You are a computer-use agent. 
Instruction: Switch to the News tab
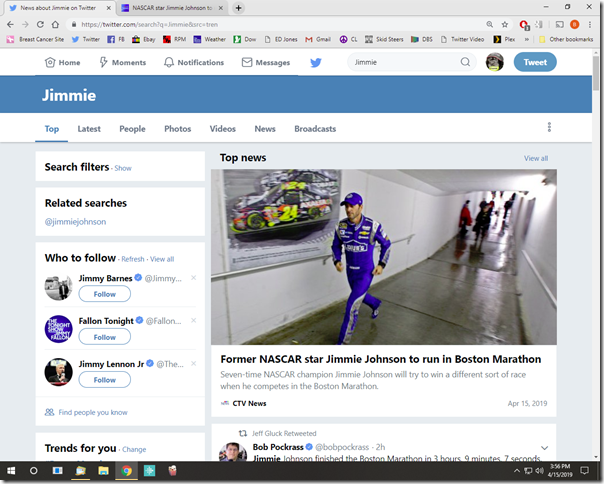click(x=265, y=129)
